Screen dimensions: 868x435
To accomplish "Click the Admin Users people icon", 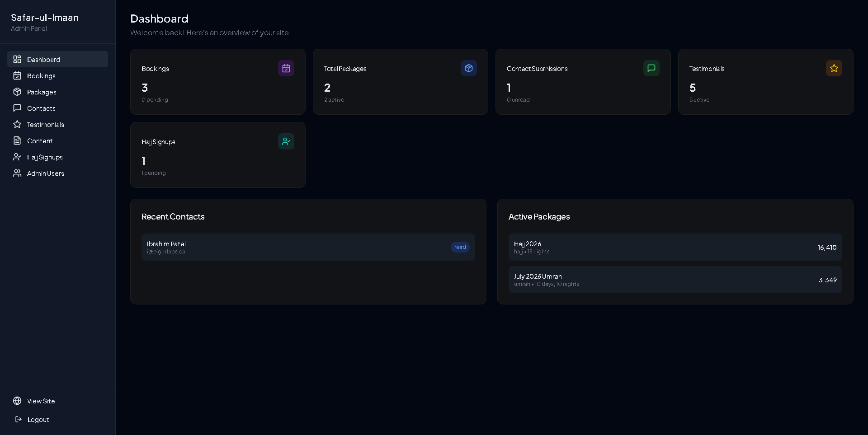I will click(x=17, y=173).
